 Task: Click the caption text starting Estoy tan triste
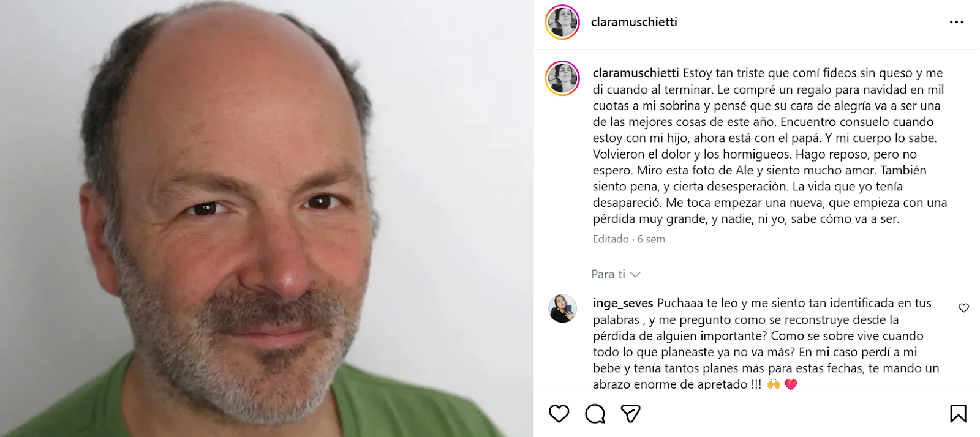tap(770, 146)
